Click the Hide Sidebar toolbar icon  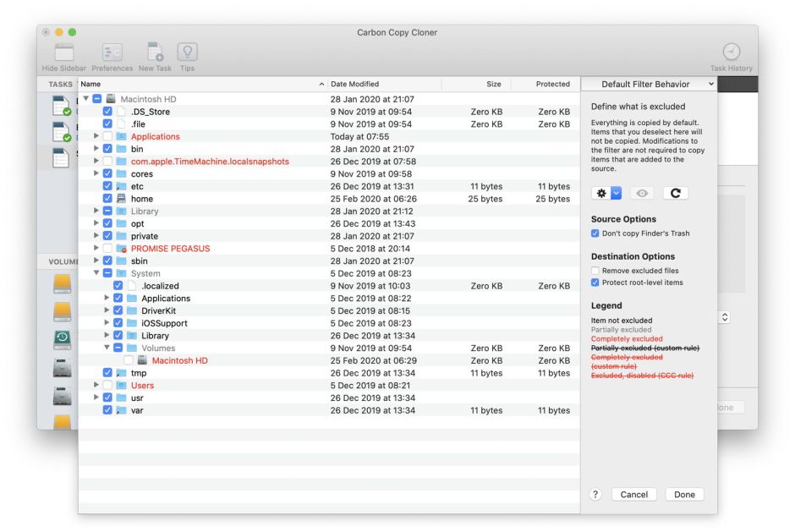coord(64,52)
